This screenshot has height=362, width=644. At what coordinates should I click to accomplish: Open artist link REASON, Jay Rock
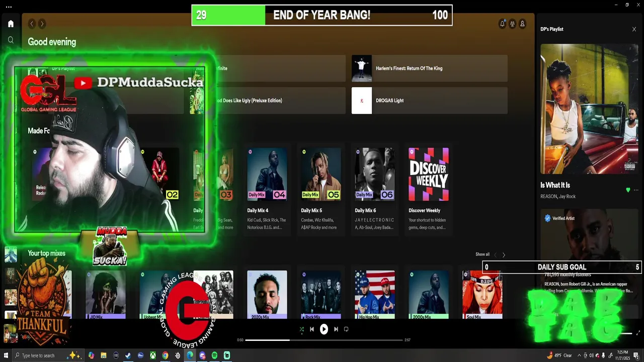[558, 197]
